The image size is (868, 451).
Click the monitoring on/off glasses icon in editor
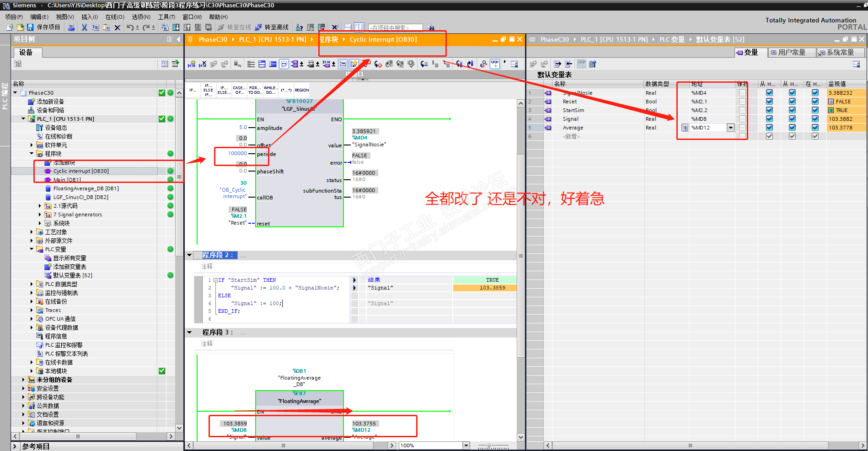coord(495,64)
